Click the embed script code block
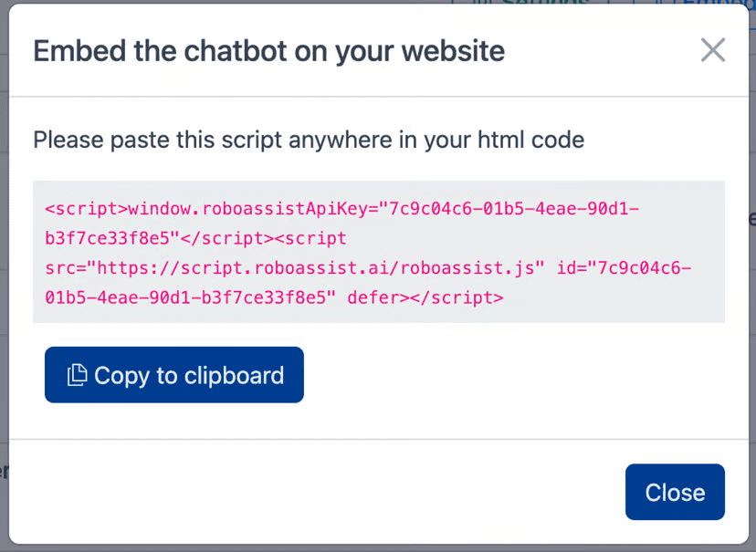Image resolution: width=756 pixels, height=552 pixels. click(x=378, y=252)
